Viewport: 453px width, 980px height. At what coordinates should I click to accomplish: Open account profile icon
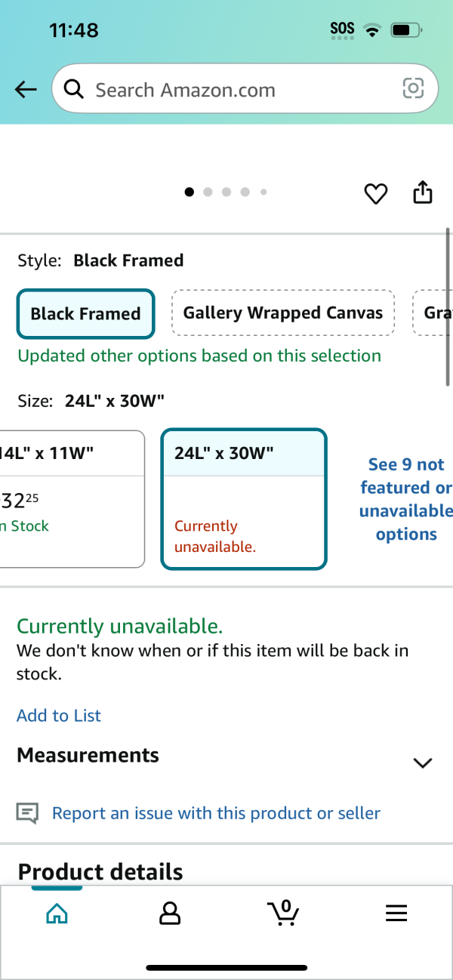point(170,914)
